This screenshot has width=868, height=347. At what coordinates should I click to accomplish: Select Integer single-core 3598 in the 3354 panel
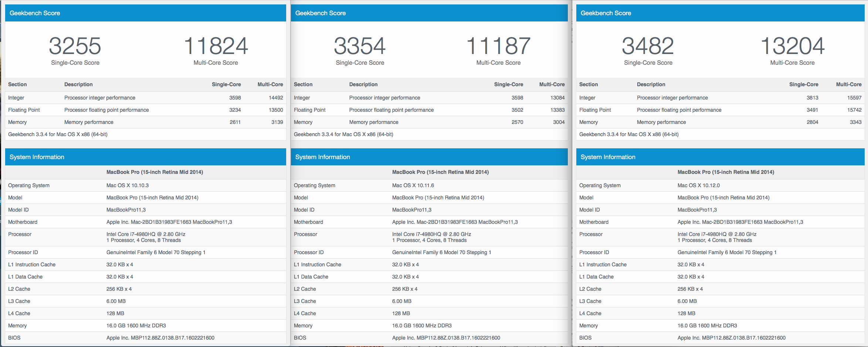(518, 98)
